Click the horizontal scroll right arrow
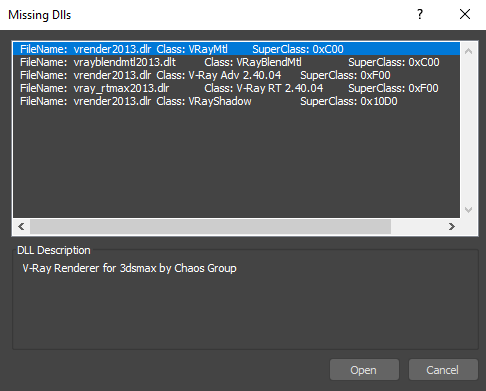 coord(452,227)
